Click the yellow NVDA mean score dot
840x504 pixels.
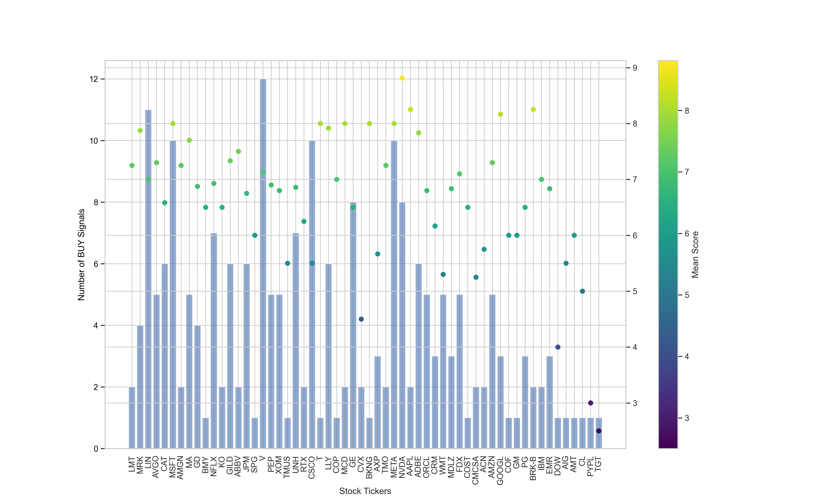point(402,78)
